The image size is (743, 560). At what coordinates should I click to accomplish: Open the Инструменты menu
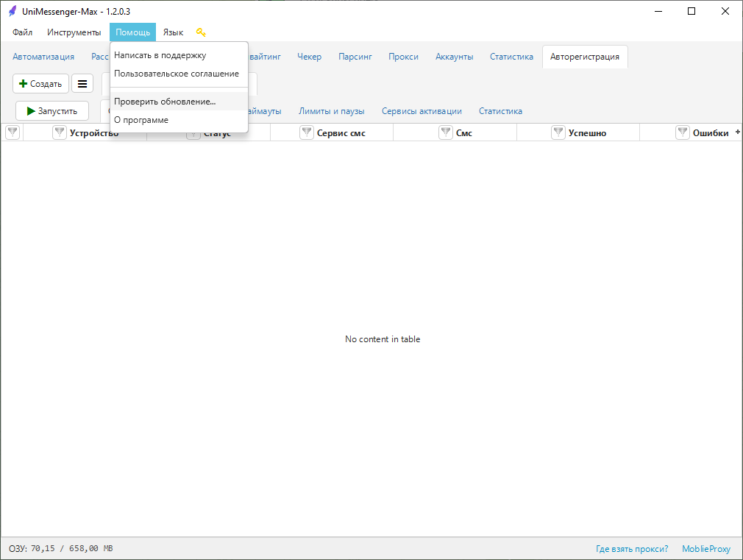coord(74,32)
